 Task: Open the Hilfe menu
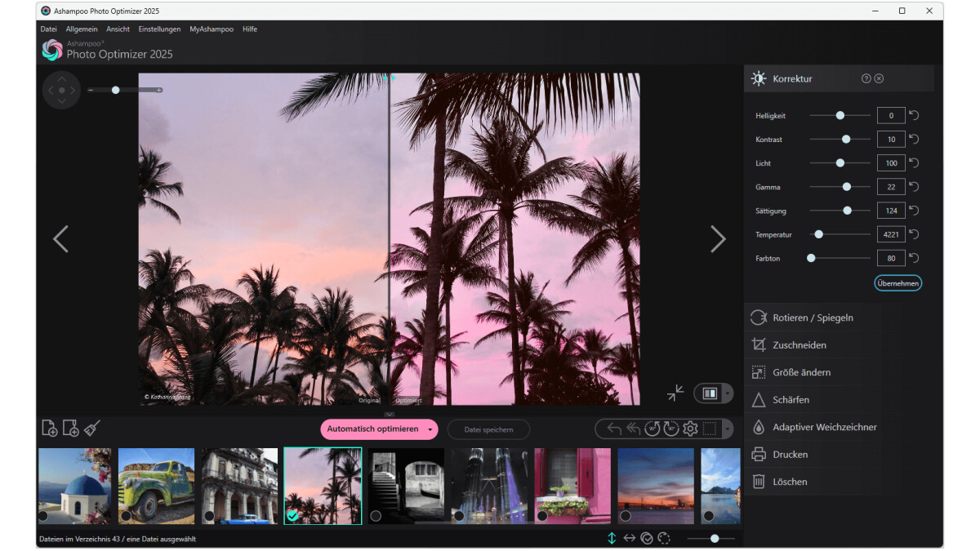(x=250, y=29)
